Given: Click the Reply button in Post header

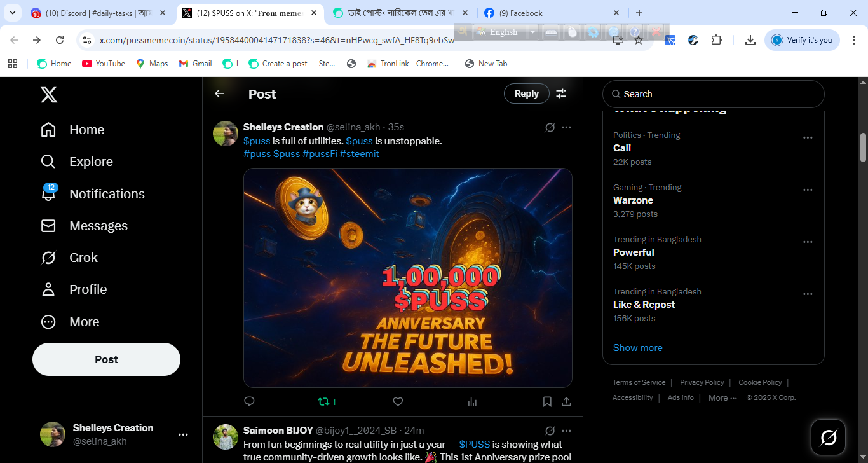Looking at the screenshot, I should (526, 93).
